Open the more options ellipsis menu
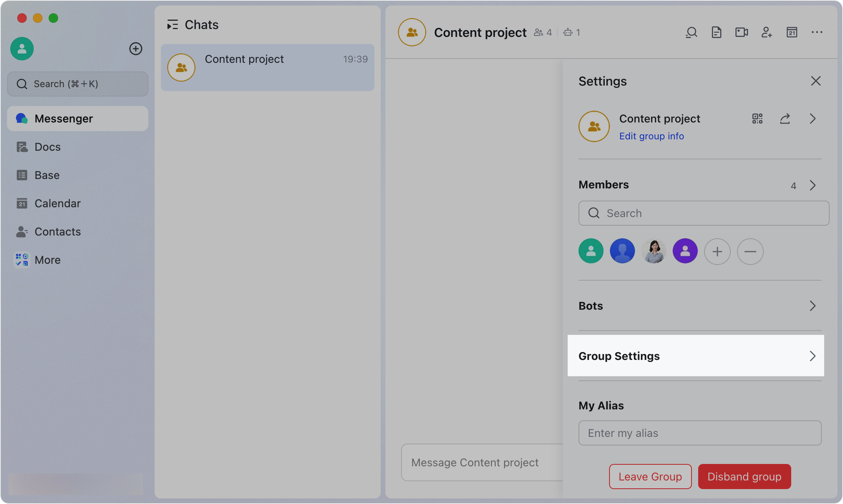The height and width of the screenshot is (504, 843). [x=817, y=32]
